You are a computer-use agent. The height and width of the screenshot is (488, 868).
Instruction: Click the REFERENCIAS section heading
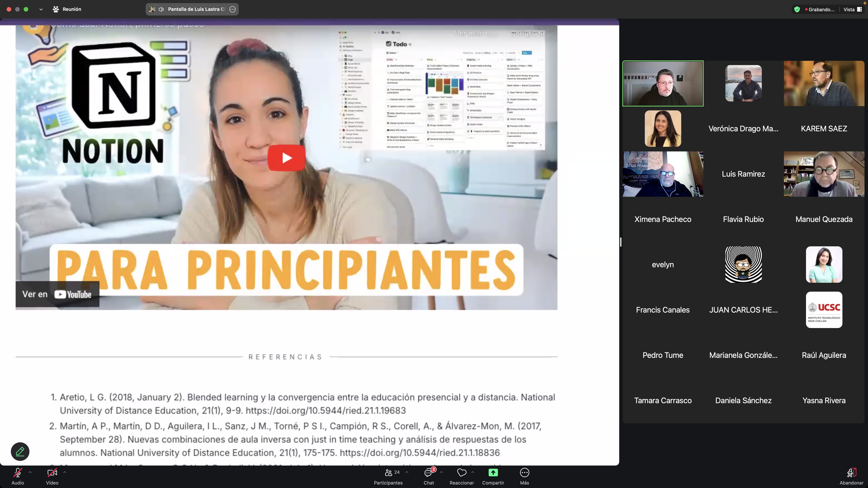pos(286,357)
